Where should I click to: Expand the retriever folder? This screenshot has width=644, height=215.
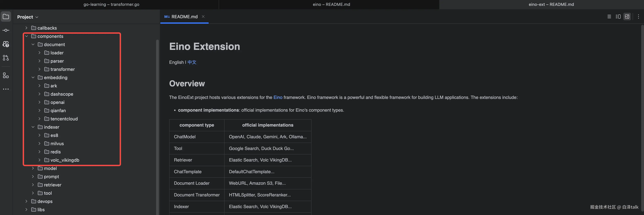[33, 185]
